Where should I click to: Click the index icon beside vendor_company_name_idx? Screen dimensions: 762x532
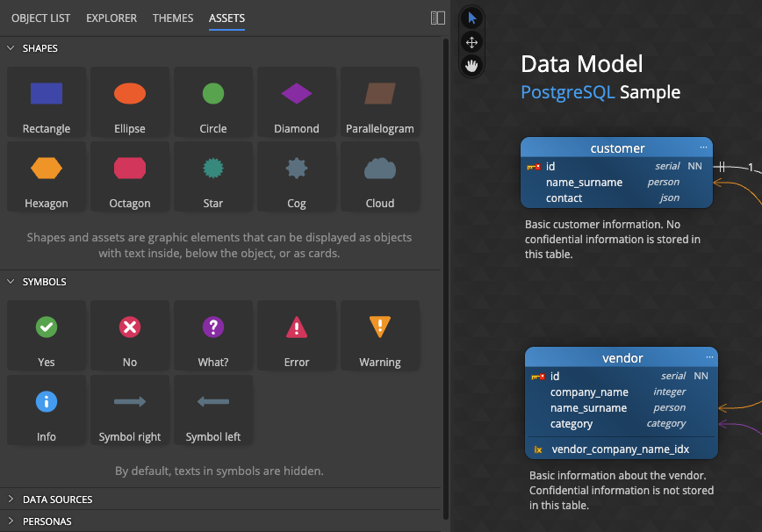pyautogui.click(x=538, y=449)
